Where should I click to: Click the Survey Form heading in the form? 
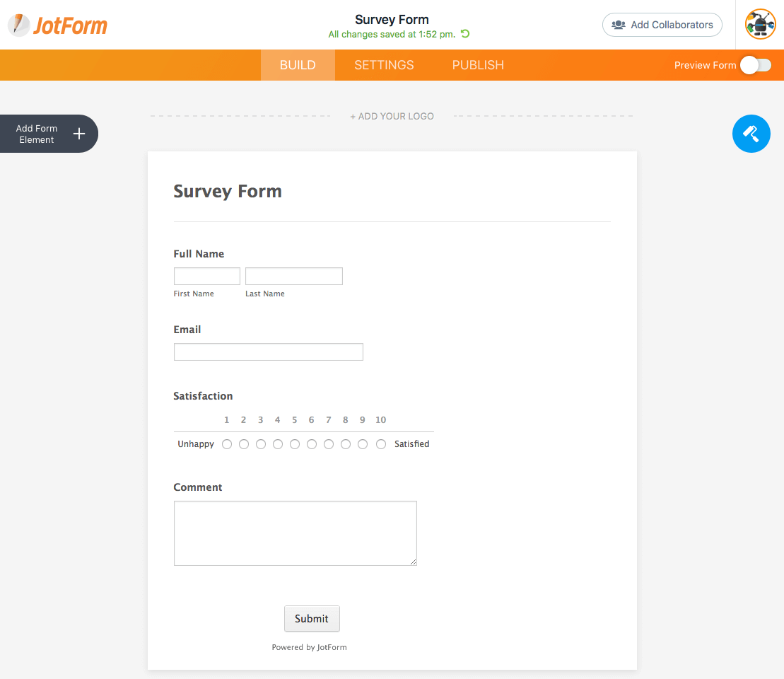pos(228,191)
